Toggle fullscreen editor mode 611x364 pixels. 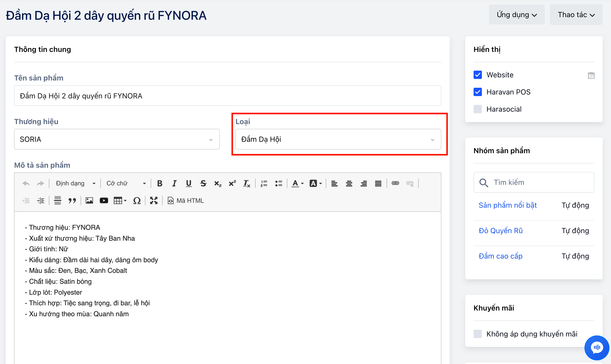coord(154,201)
